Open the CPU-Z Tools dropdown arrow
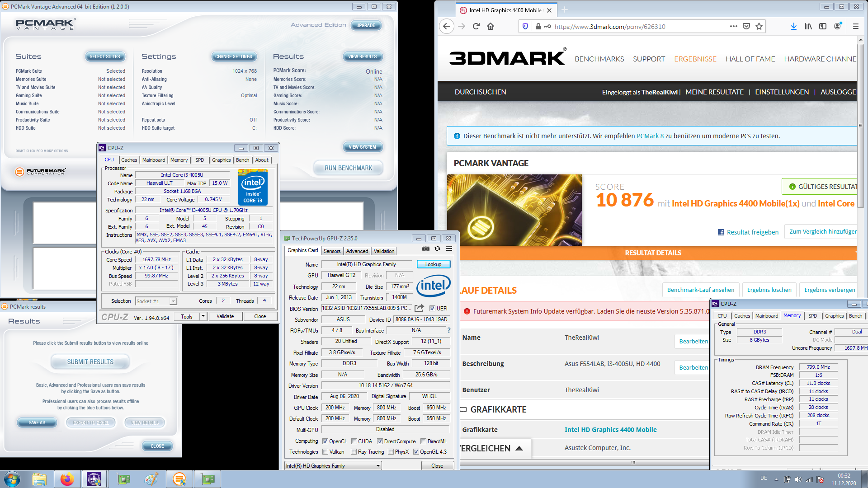The height and width of the screenshot is (488, 868). tap(203, 316)
